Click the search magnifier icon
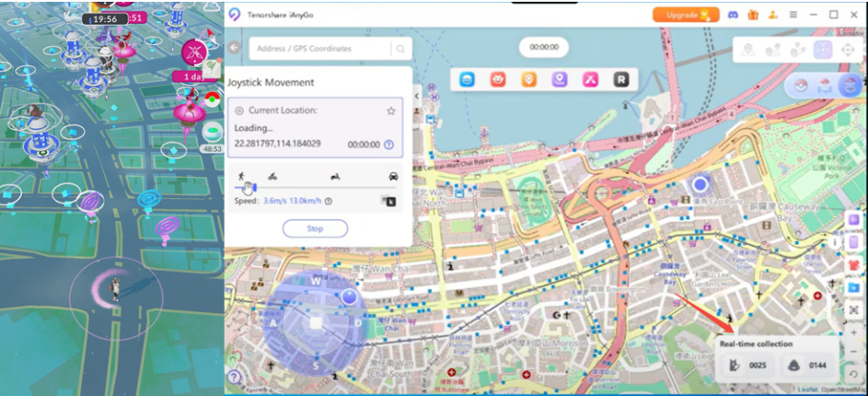 tap(400, 49)
